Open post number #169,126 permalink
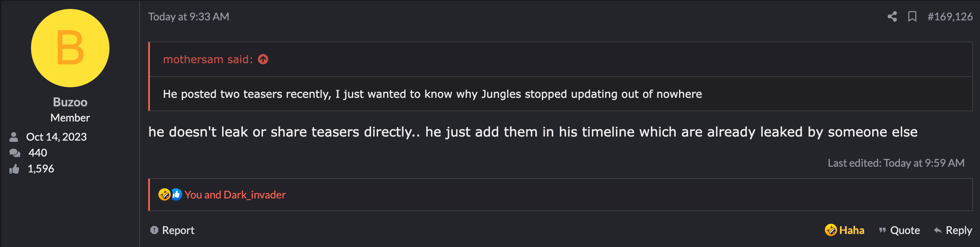The image size is (980, 247). click(x=950, y=17)
